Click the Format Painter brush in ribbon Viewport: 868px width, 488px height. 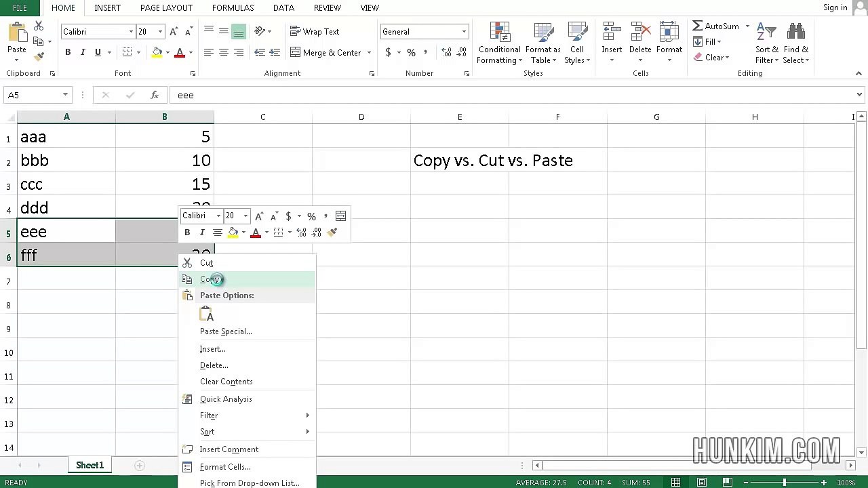[x=39, y=57]
